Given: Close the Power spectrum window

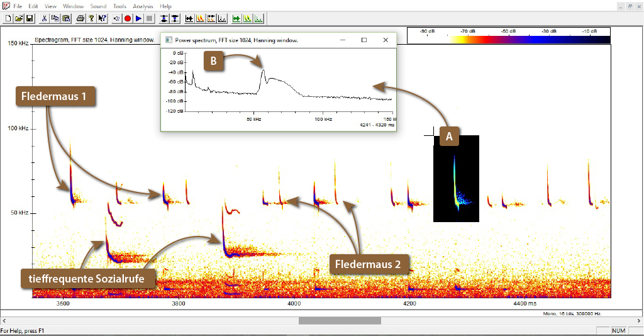Looking at the screenshot, I should click(x=386, y=40).
